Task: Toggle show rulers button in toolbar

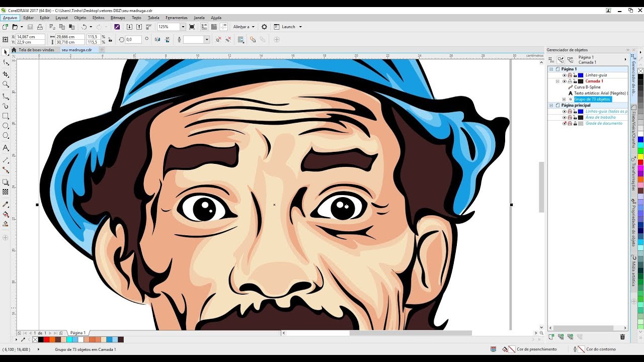Action: [x=204, y=27]
